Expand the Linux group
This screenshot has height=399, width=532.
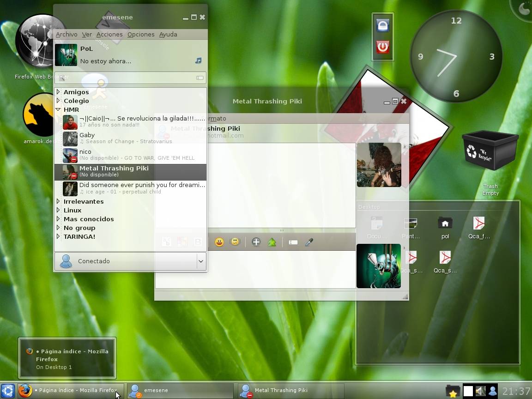tap(58, 210)
